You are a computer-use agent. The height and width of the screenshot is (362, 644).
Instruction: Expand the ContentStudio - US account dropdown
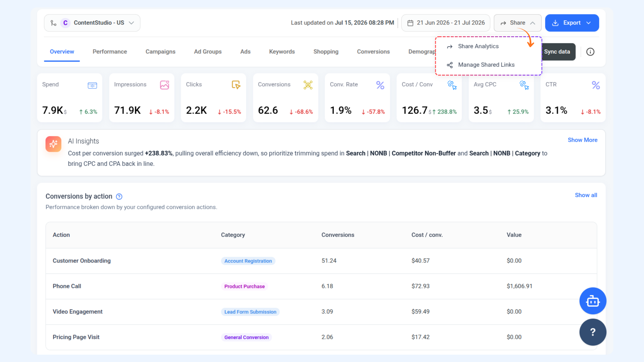tap(92, 23)
